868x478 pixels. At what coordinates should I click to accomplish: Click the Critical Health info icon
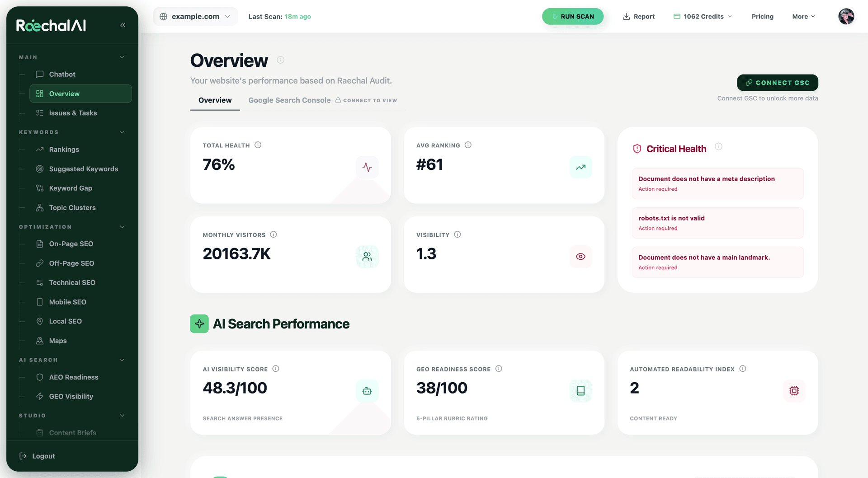718,147
